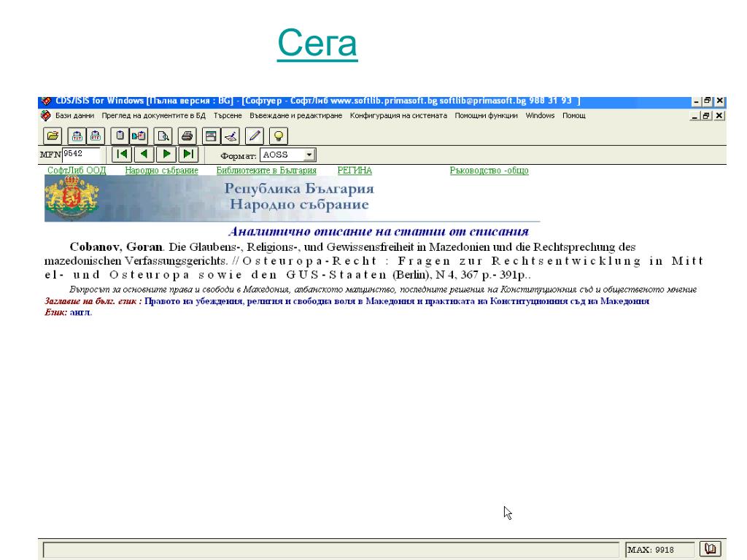
Task: Click the hand-writing on sheet icon
Action: tap(230, 136)
